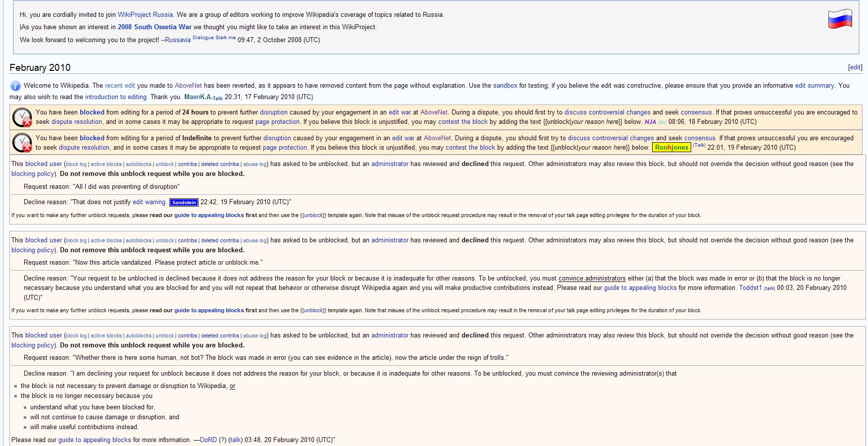868x446 pixels.
Task: Click the underlined 'or' link in the bullet list
Action: click(x=232, y=386)
